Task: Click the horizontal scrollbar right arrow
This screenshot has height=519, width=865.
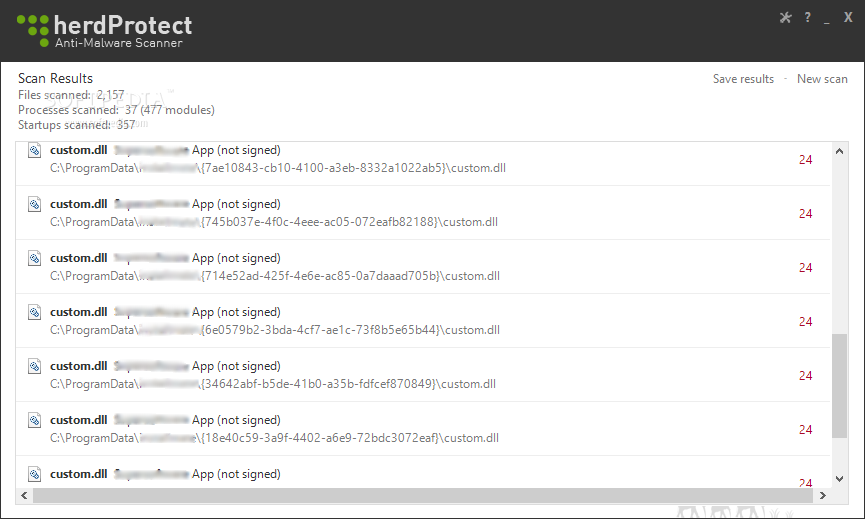Action: pyautogui.click(x=823, y=495)
